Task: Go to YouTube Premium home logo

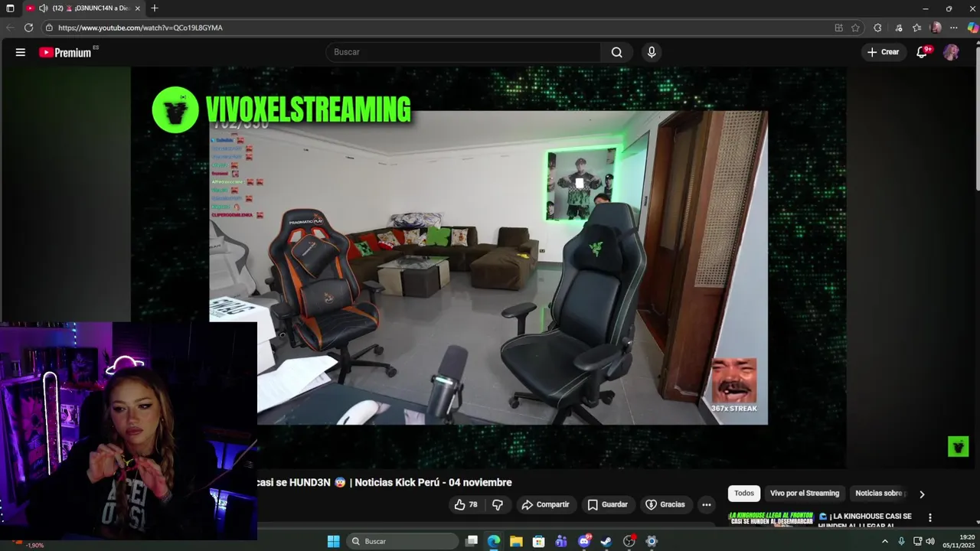Action: click(x=66, y=52)
